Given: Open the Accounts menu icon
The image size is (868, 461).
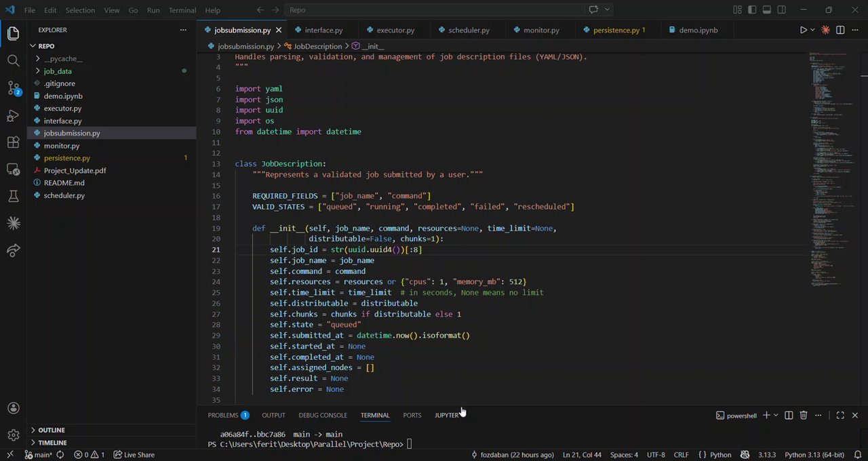Looking at the screenshot, I should [x=13, y=408].
